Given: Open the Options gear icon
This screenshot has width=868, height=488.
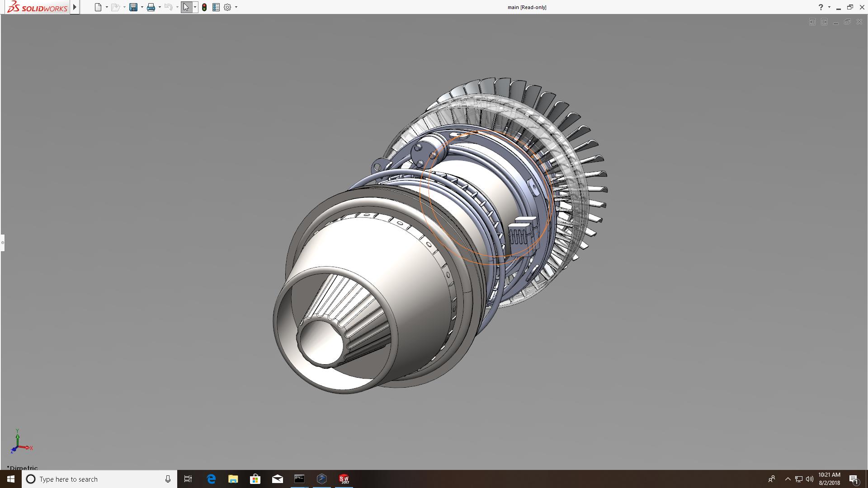Looking at the screenshot, I should click(227, 7).
